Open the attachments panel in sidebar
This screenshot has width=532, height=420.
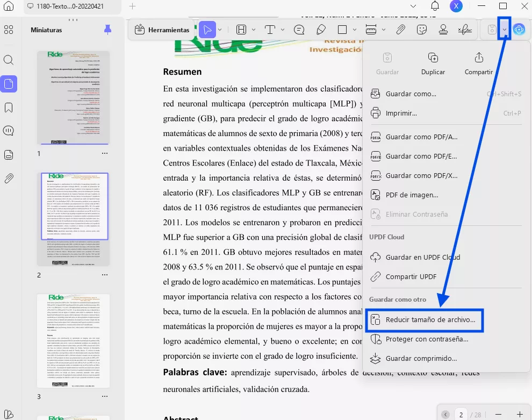tap(9, 178)
